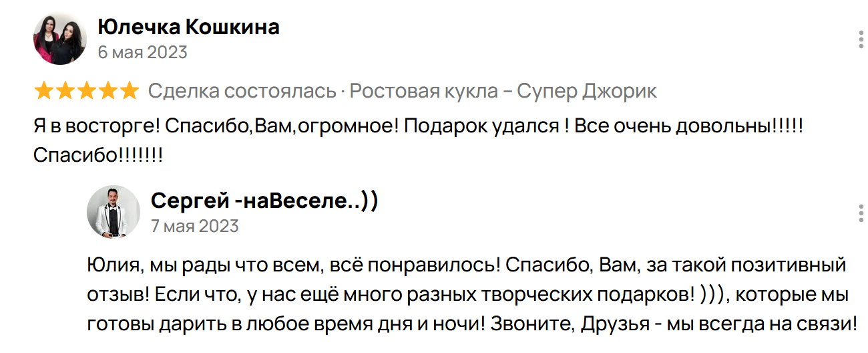Click the replier name Сергей -наВеселе..))
868x353 pixels.
pos(264,200)
